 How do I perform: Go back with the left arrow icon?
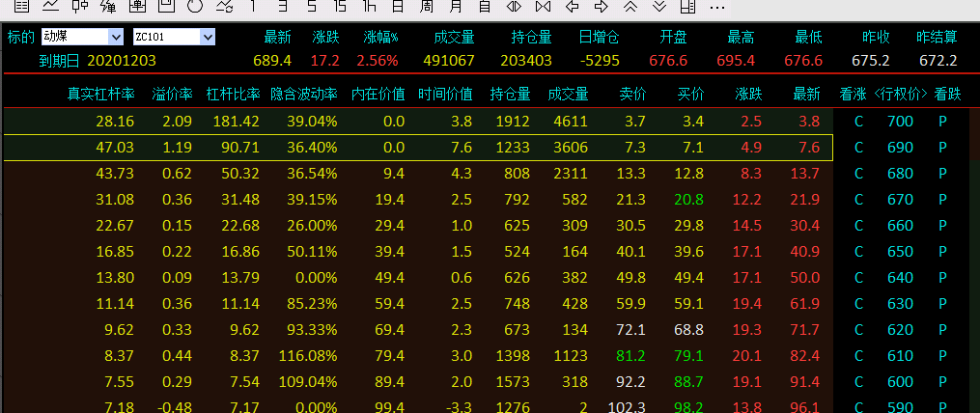(572, 6)
